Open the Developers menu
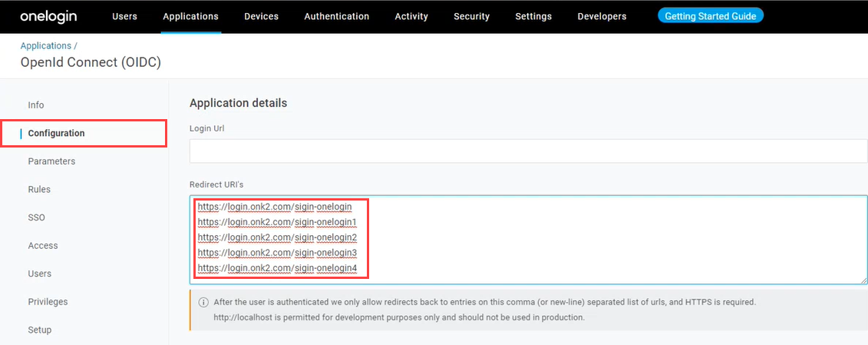 click(x=602, y=16)
